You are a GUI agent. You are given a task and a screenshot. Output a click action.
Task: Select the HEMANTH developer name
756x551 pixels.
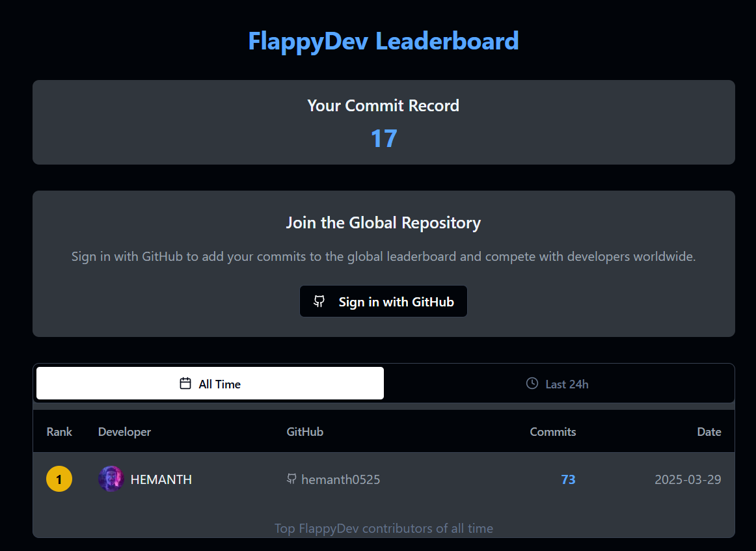(161, 479)
